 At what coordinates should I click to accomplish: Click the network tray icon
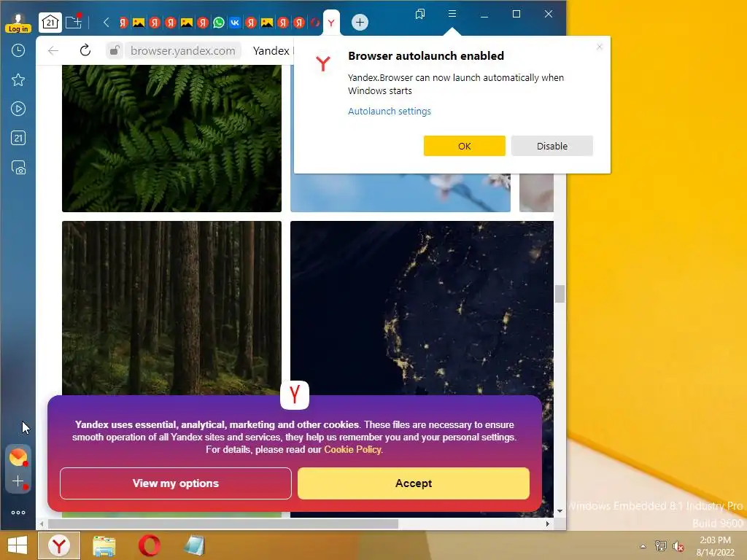661,546
